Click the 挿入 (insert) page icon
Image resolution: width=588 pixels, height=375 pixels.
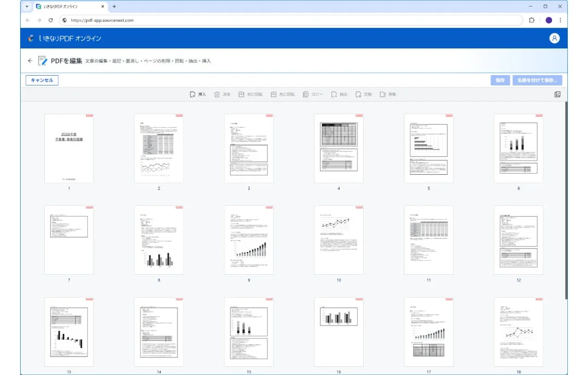pos(193,95)
